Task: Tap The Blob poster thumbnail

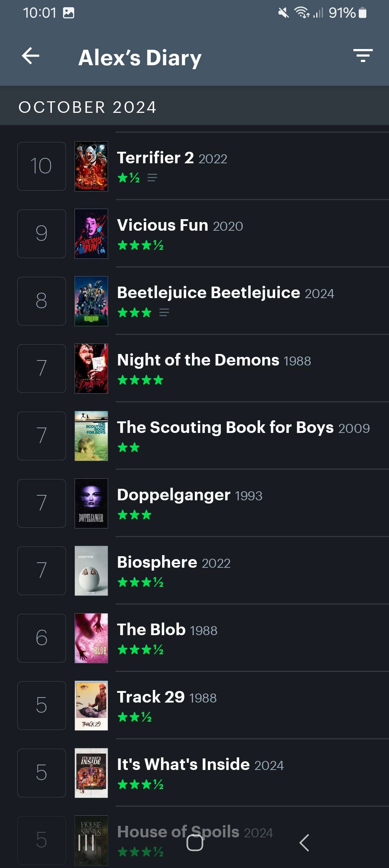Action: pyautogui.click(x=91, y=638)
